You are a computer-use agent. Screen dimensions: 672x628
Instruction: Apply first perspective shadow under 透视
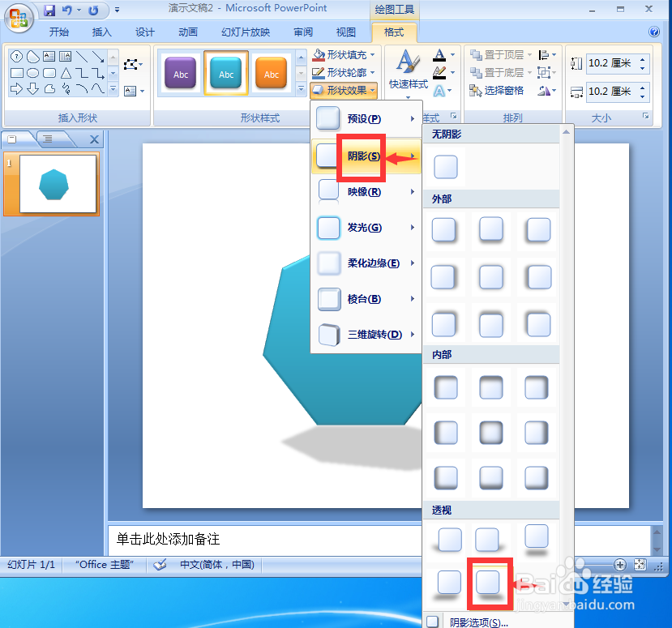pyautogui.click(x=449, y=539)
